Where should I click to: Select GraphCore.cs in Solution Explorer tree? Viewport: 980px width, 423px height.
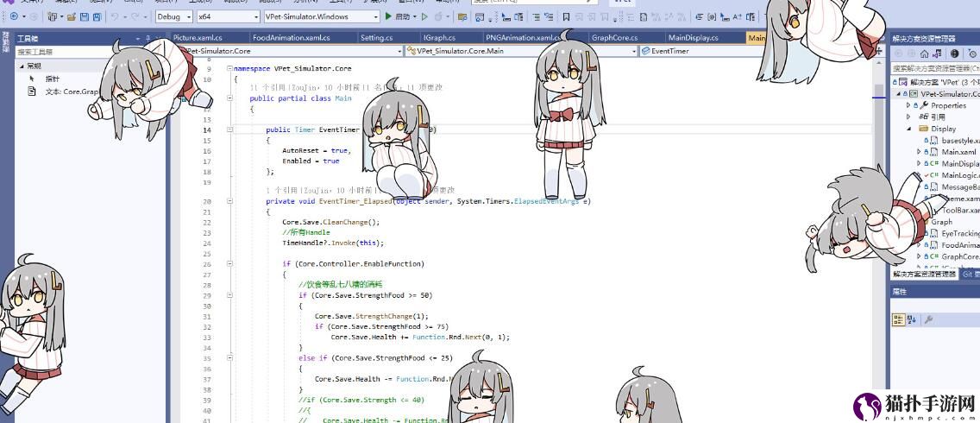(x=960, y=256)
